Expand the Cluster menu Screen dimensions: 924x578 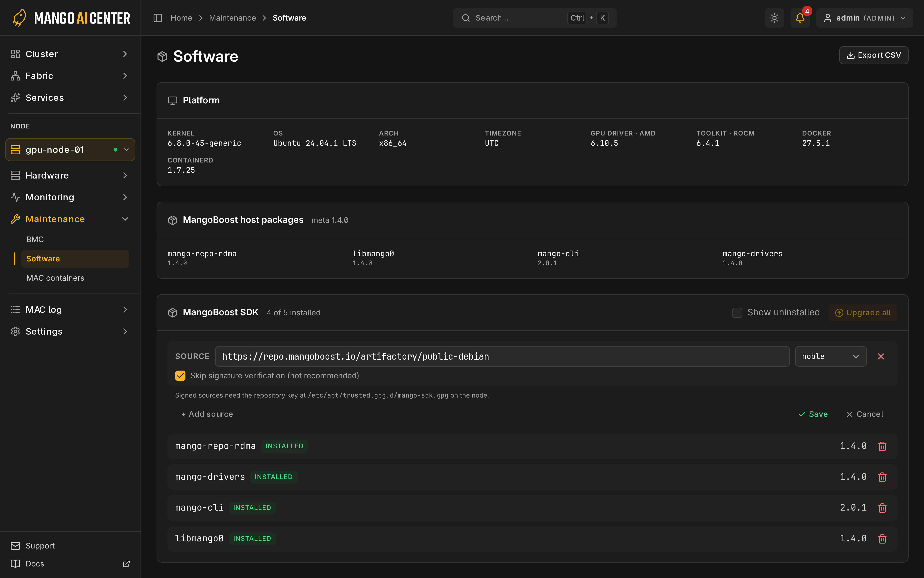point(70,54)
